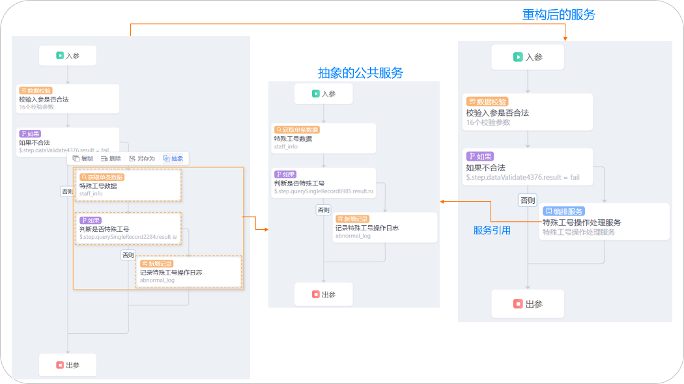684x384 pixels.
Task: Select the dashed-outlined 判断是否特殊工号 node in left flow
Action: coord(128,229)
